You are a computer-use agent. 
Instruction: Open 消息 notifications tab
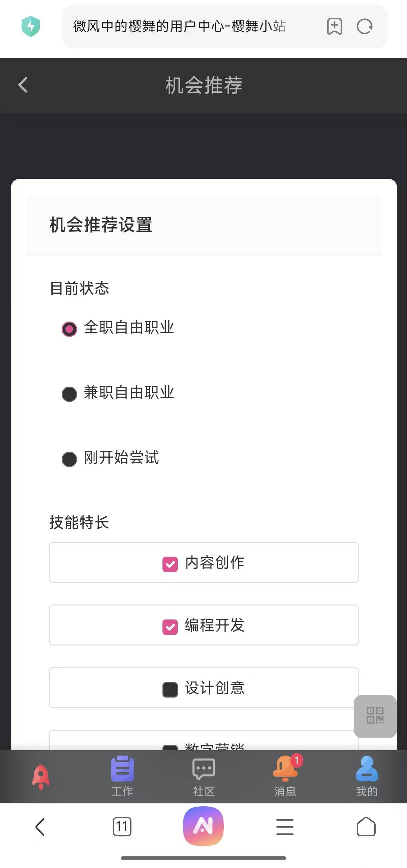[x=285, y=776]
